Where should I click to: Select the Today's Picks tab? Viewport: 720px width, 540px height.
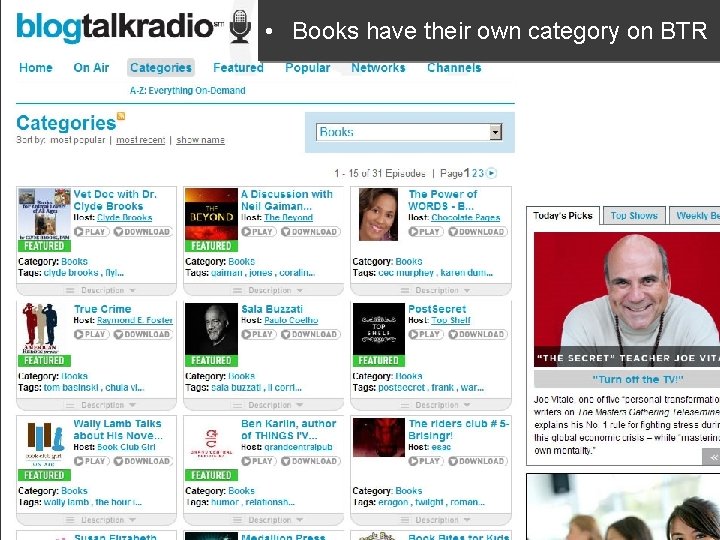pos(563,215)
